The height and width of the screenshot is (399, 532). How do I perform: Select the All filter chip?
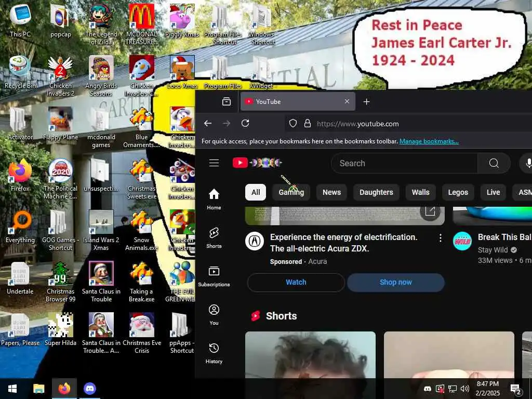click(256, 192)
